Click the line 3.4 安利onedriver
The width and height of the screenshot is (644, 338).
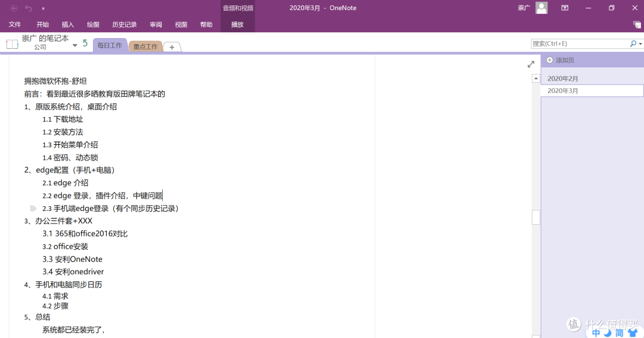tap(73, 272)
